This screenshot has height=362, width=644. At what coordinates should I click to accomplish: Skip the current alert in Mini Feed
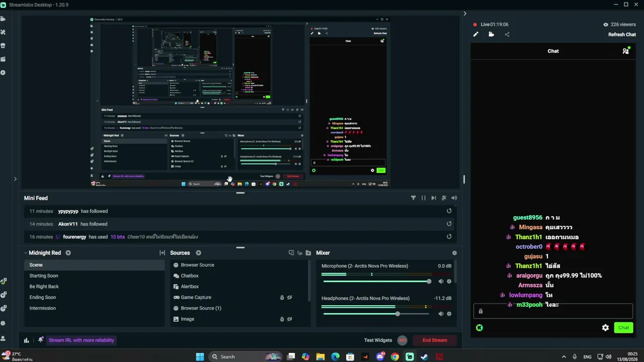[434, 198]
